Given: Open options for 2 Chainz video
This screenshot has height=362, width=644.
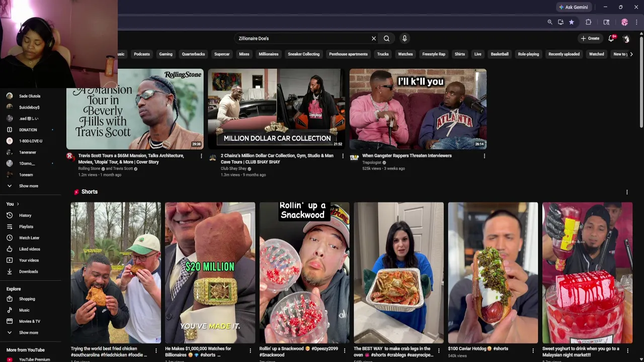Looking at the screenshot, I should tap(343, 156).
